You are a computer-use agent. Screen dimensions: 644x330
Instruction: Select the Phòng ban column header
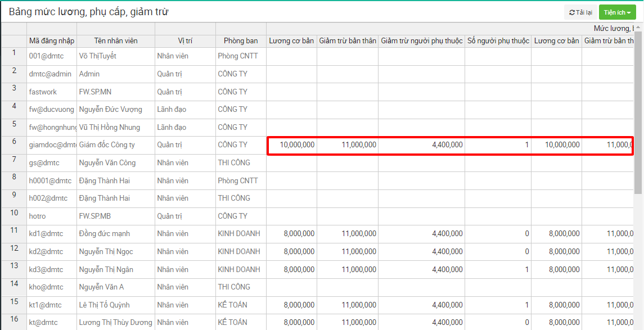(x=241, y=41)
